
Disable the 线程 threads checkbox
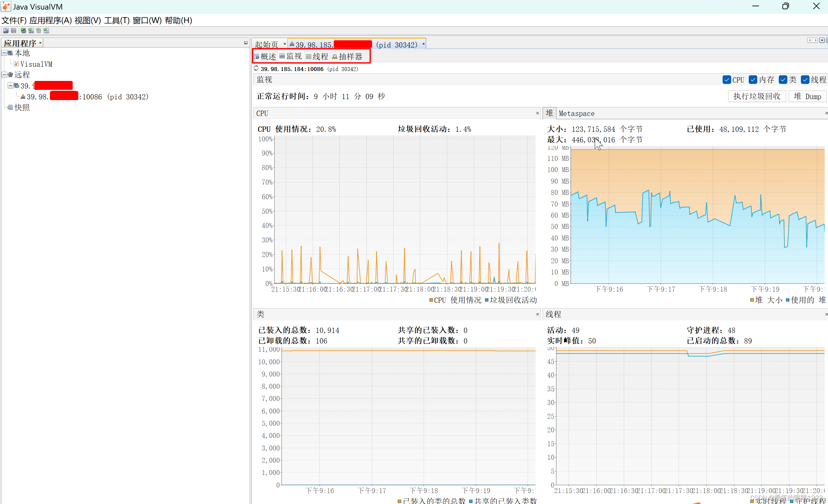point(805,80)
